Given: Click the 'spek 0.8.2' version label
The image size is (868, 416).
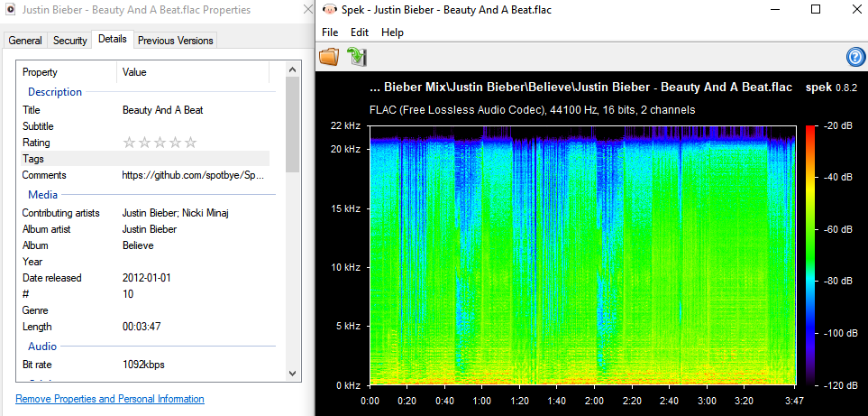Looking at the screenshot, I should pos(831,88).
